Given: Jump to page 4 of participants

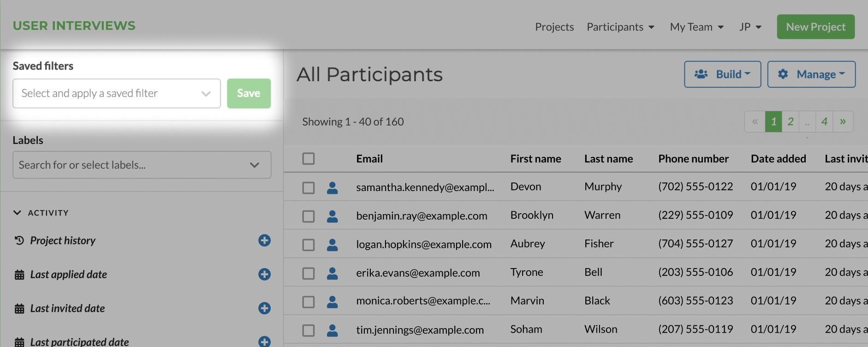Looking at the screenshot, I should tap(824, 122).
